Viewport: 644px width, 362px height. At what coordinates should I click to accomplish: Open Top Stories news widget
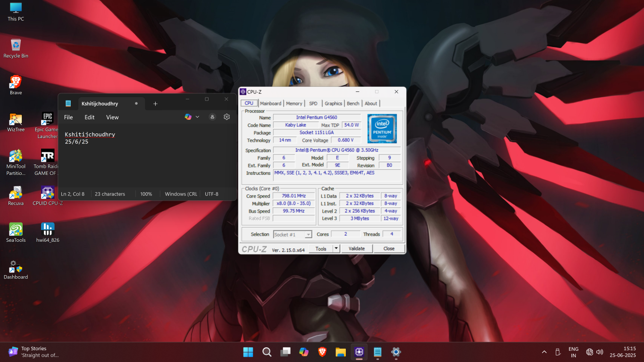[x=34, y=352]
